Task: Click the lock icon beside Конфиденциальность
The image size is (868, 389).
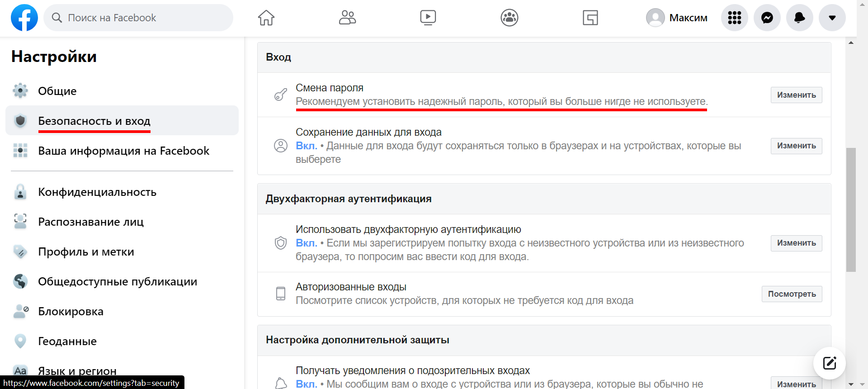Action: pos(20,192)
